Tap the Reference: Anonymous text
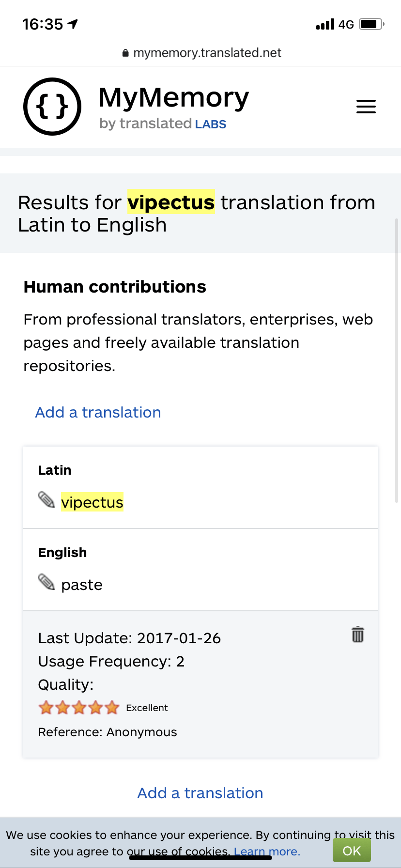The height and width of the screenshot is (868, 401). (x=108, y=732)
